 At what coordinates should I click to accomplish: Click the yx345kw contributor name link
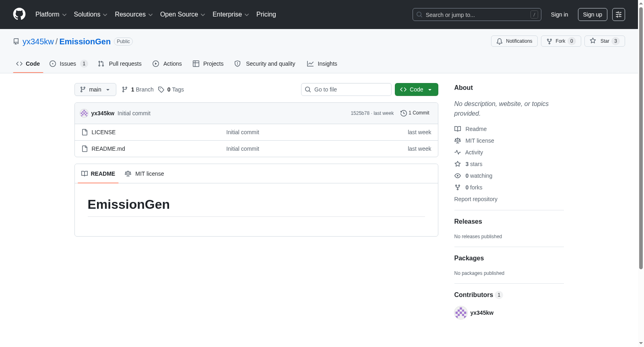point(482,313)
